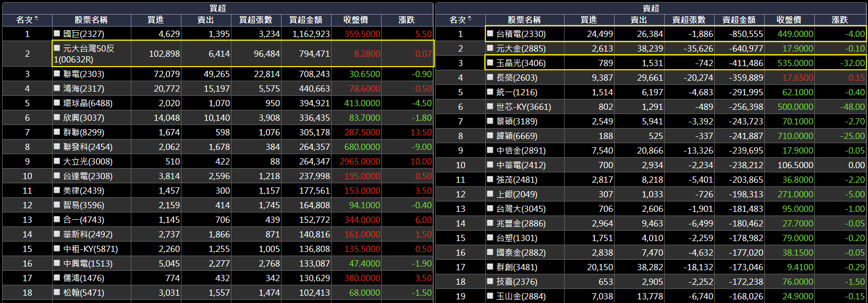The height and width of the screenshot is (303, 868).
Task: Open stock 國泰金(2882)
Action: coord(521,253)
